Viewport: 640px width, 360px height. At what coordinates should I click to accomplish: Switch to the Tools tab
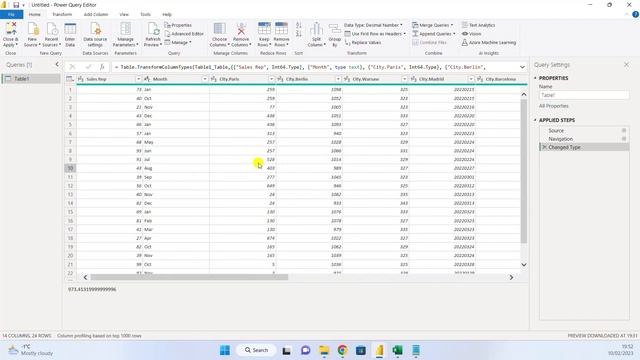[146, 14]
